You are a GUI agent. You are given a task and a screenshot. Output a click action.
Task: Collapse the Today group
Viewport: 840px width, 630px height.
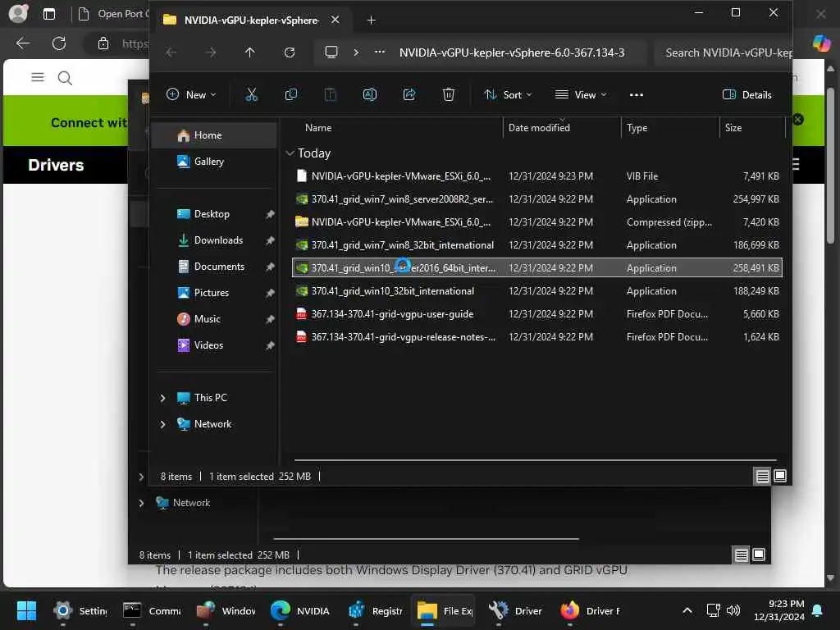tap(290, 153)
